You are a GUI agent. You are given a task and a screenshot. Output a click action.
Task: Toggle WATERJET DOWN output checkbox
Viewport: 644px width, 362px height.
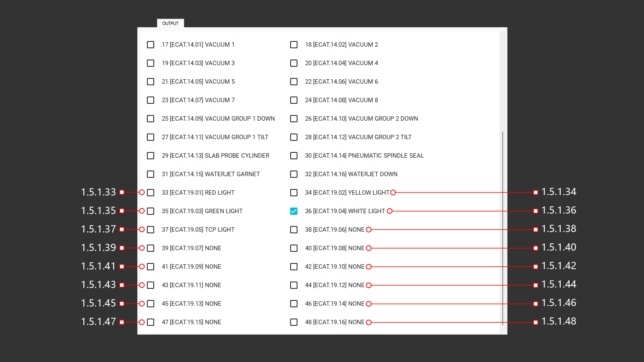coord(294,174)
